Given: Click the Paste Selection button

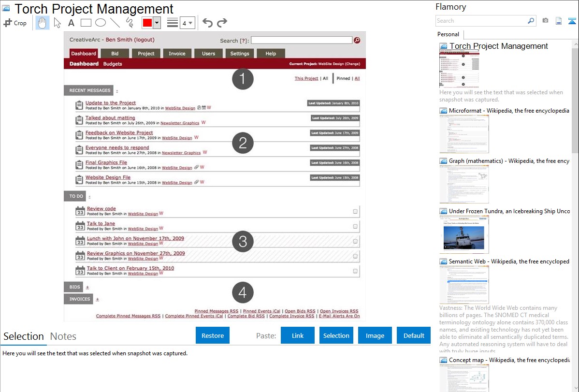Looking at the screenshot, I should click(x=336, y=335).
